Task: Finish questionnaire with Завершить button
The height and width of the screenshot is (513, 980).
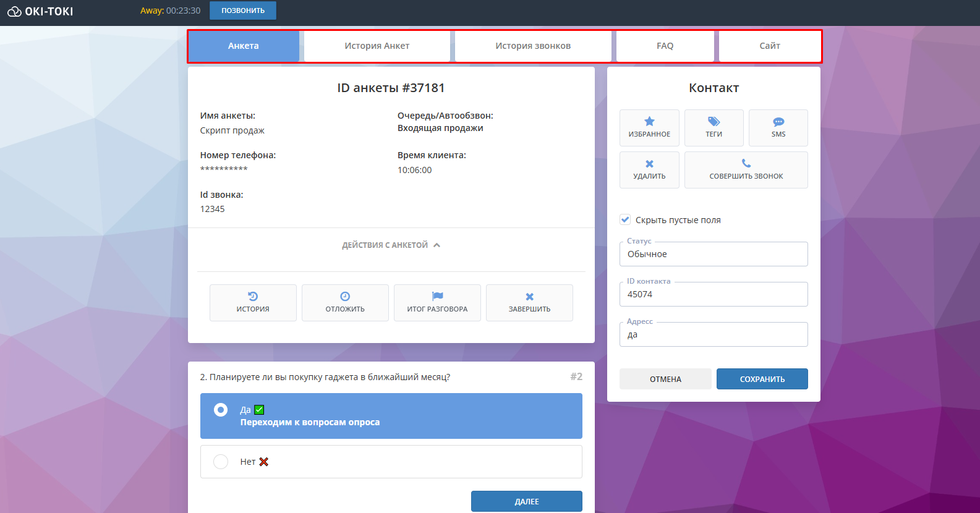Action: [529, 302]
